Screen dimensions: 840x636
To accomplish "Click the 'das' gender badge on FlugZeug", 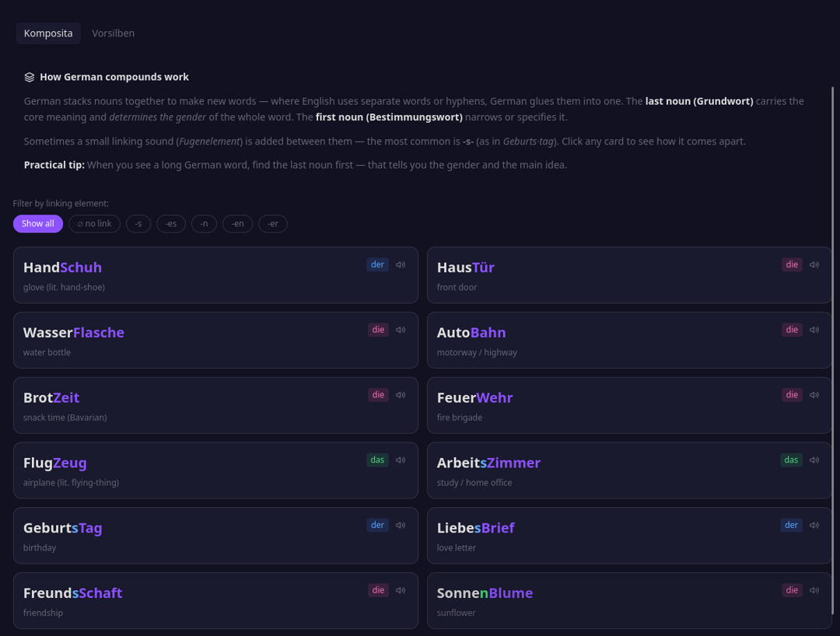I will coord(377,460).
